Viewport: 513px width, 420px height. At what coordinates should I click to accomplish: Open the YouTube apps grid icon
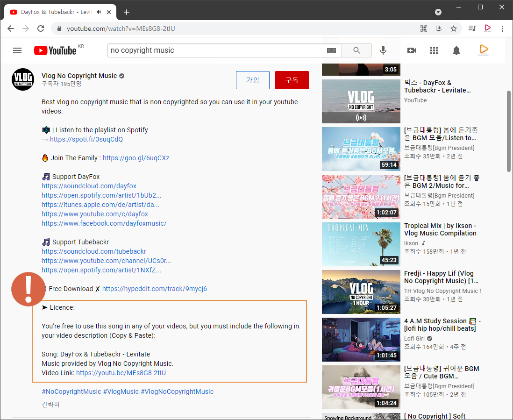[x=434, y=50]
